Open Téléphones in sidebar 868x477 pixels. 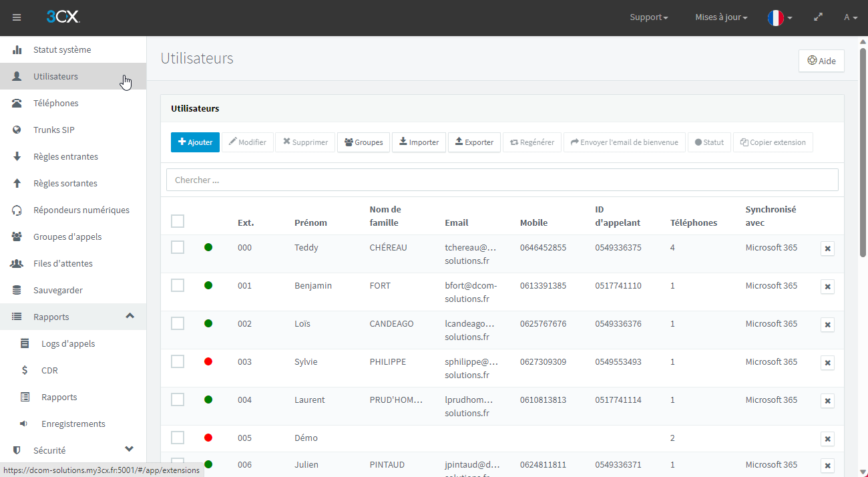pyautogui.click(x=73, y=103)
